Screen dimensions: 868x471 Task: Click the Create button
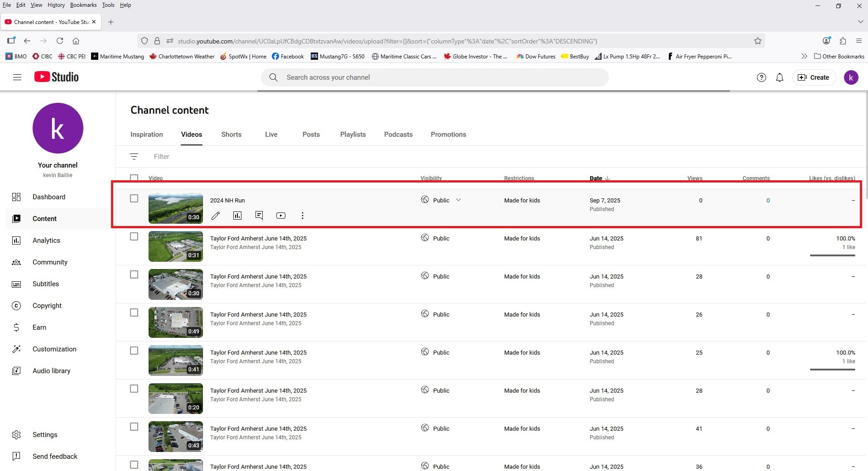point(814,77)
